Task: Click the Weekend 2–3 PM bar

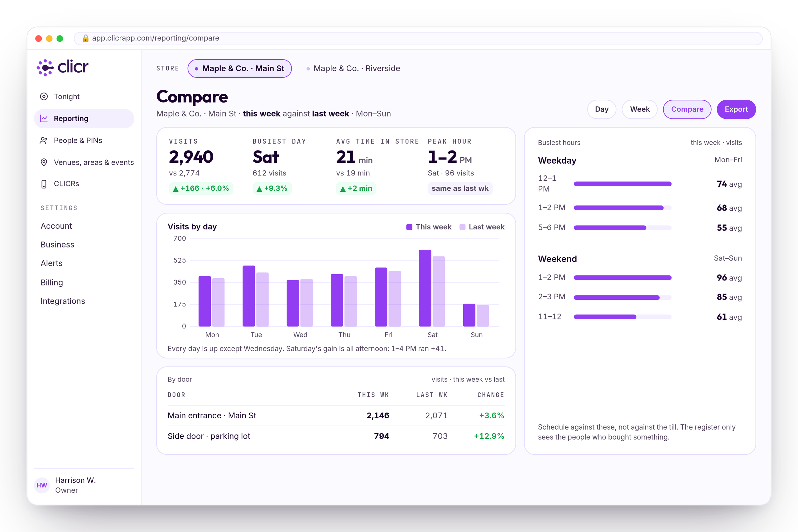Action: pyautogui.click(x=623, y=298)
